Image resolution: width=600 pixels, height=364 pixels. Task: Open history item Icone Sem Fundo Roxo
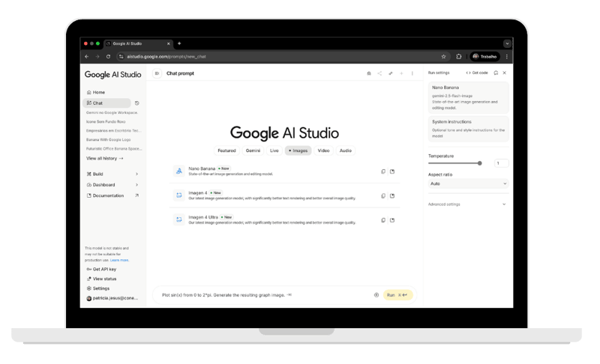[106, 121]
